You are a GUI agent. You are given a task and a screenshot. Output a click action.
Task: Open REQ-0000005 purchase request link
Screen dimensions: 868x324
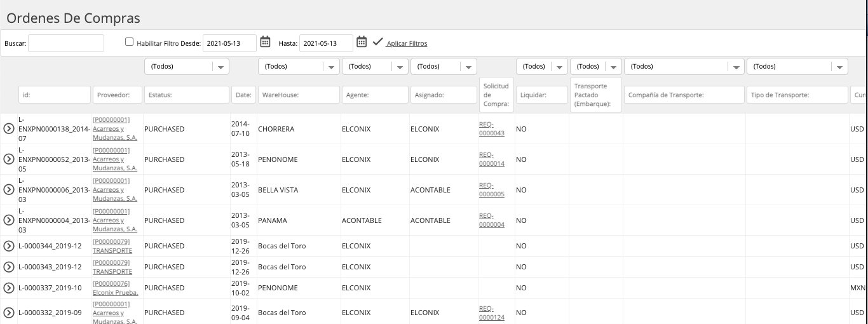click(x=492, y=189)
